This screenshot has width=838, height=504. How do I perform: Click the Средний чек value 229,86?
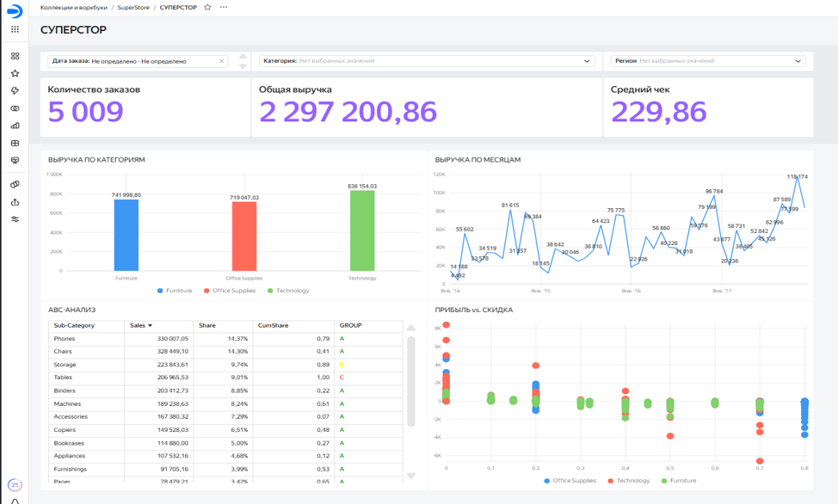pyautogui.click(x=658, y=112)
